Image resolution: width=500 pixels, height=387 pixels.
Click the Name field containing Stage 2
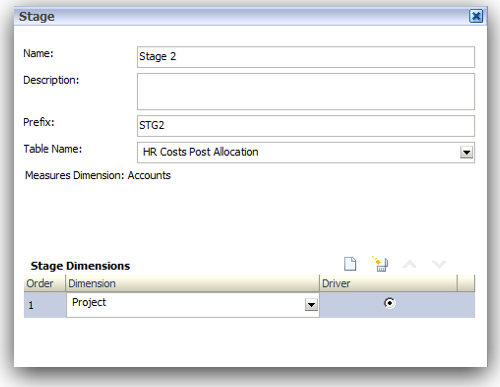(x=306, y=57)
